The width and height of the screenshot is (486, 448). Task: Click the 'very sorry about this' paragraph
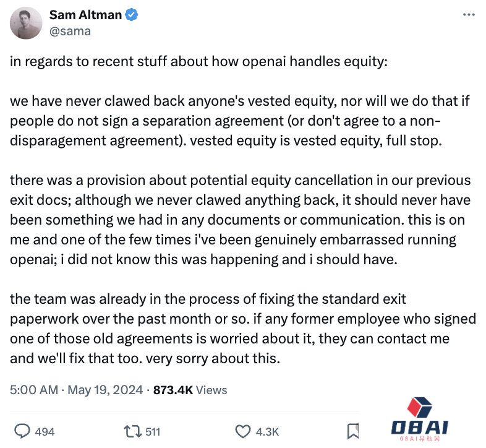242,329
